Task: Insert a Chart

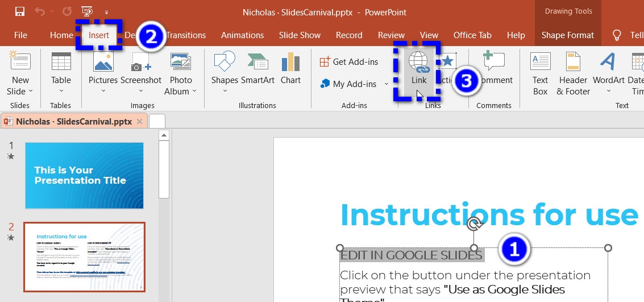Action: (x=290, y=68)
